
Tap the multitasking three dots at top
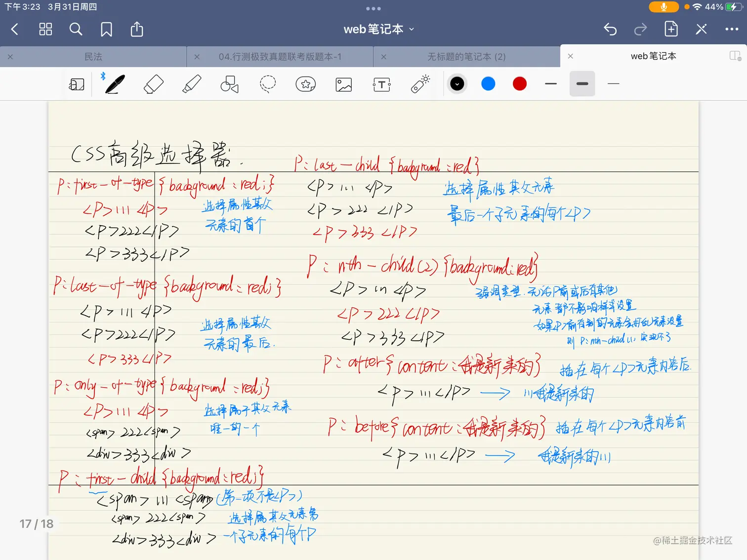[373, 8]
